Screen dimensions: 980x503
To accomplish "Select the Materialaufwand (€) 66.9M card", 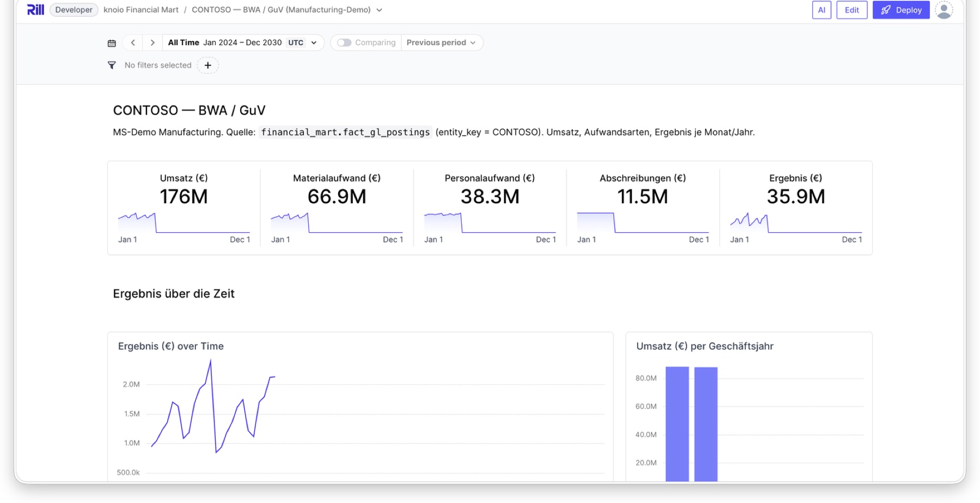I will 337,208.
